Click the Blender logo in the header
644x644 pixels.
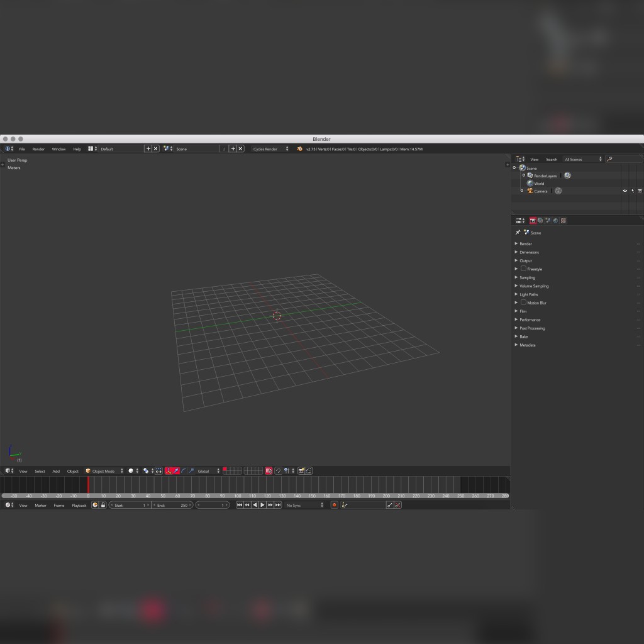[x=8, y=148]
